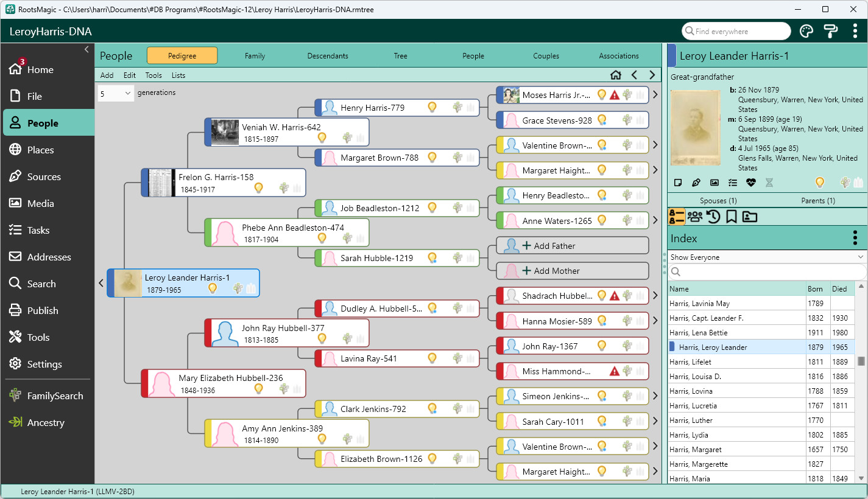Screen dimensions: 868x499
Task: Open the tasks checklist icon in side panel
Action: tap(732, 183)
